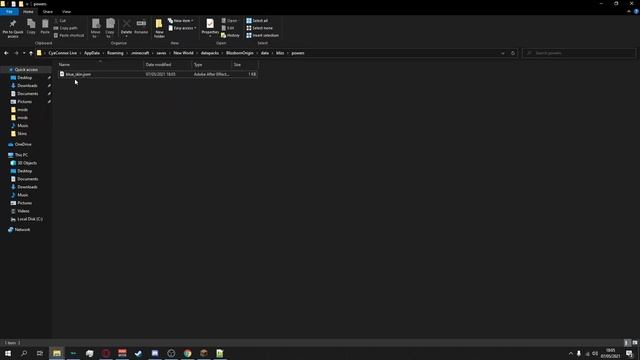Screen dimensions: 640x360
Task: Pin to Quick access in ribbon
Action: 13,28
